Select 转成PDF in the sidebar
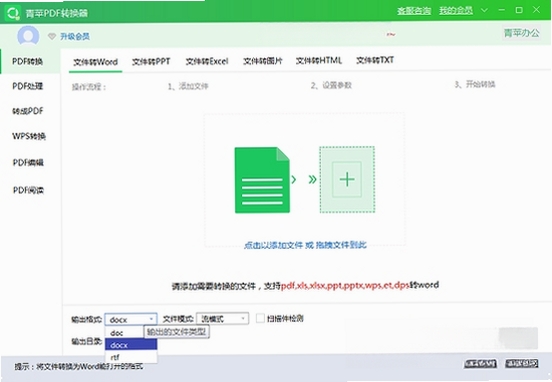 [x=27, y=111]
